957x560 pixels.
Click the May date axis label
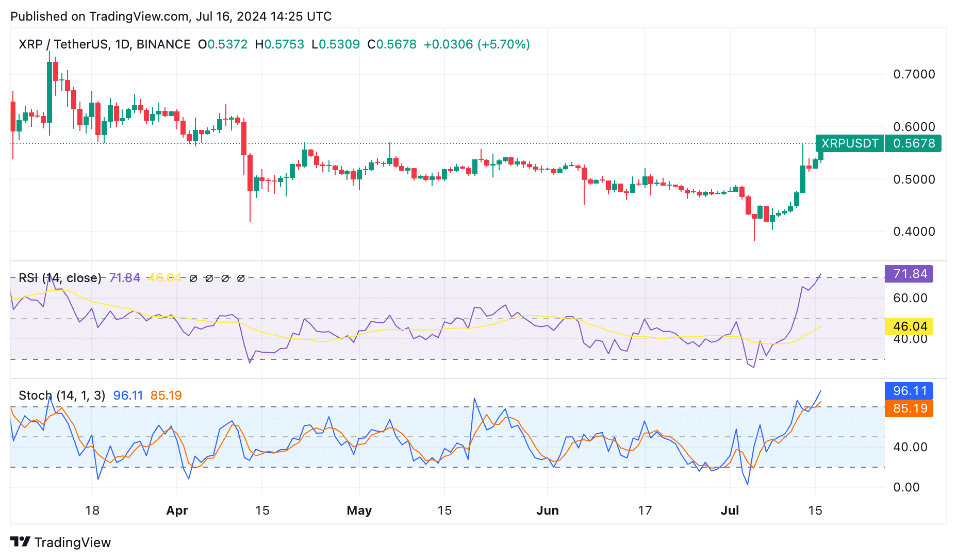pos(359,510)
